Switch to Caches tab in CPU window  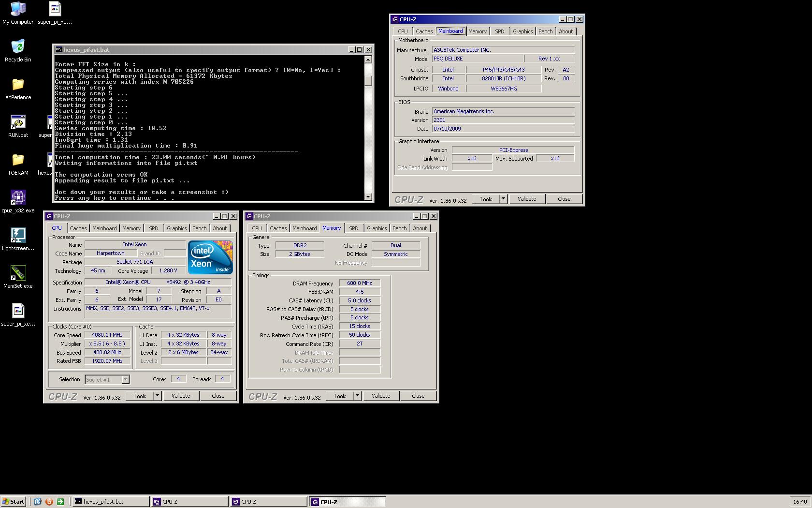tap(78, 228)
